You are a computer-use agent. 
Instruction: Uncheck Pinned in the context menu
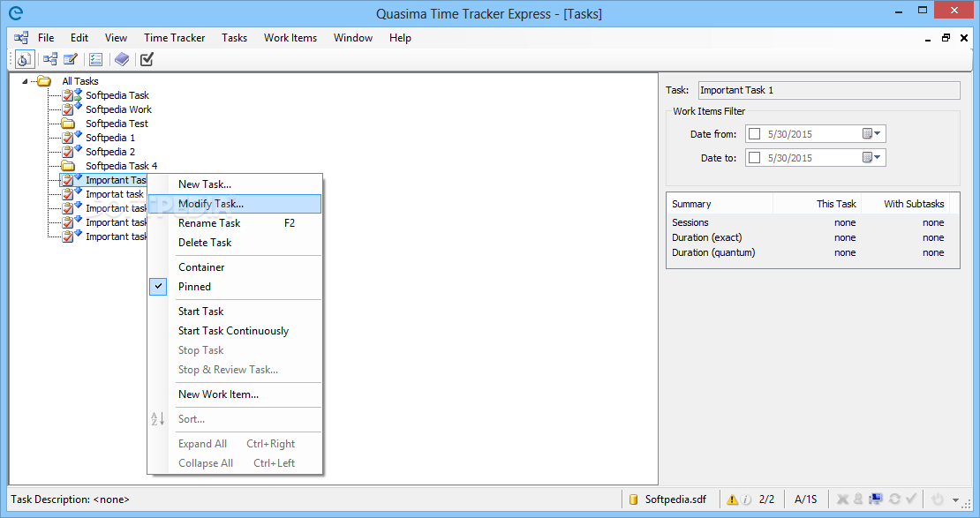235,287
